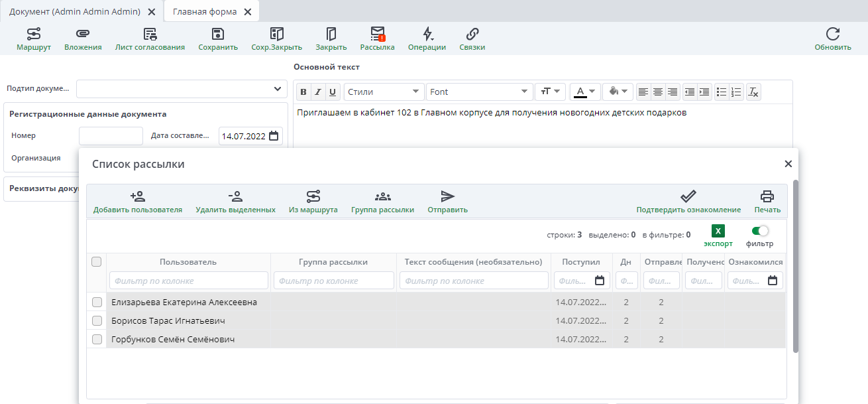Click Удалить выделенных remove selected

[x=235, y=202]
